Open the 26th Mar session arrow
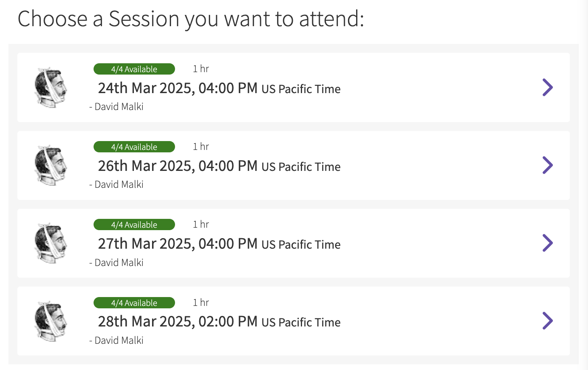The width and height of the screenshot is (588, 370). (x=547, y=165)
